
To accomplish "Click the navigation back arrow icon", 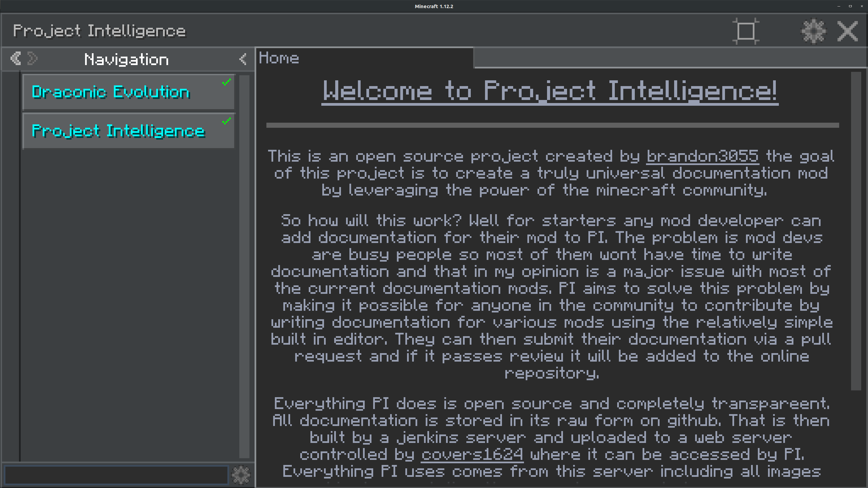I will (x=15, y=59).
